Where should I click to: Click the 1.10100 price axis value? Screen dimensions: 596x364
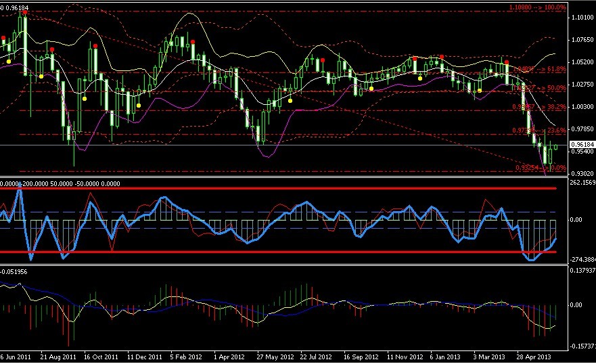pos(582,17)
